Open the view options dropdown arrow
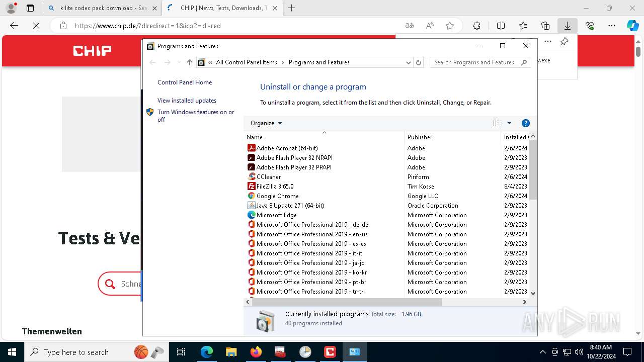The width and height of the screenshot is (644, 362). coord(509,123)
